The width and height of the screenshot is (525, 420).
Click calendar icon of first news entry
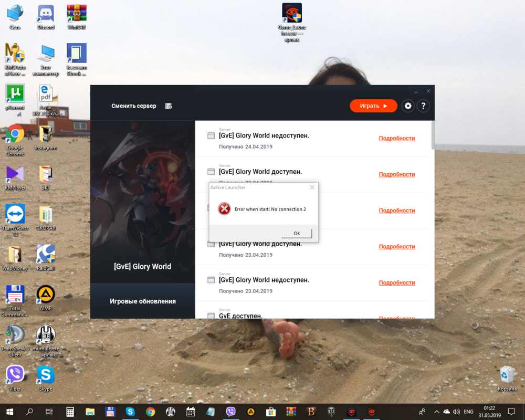pos(211,135)
